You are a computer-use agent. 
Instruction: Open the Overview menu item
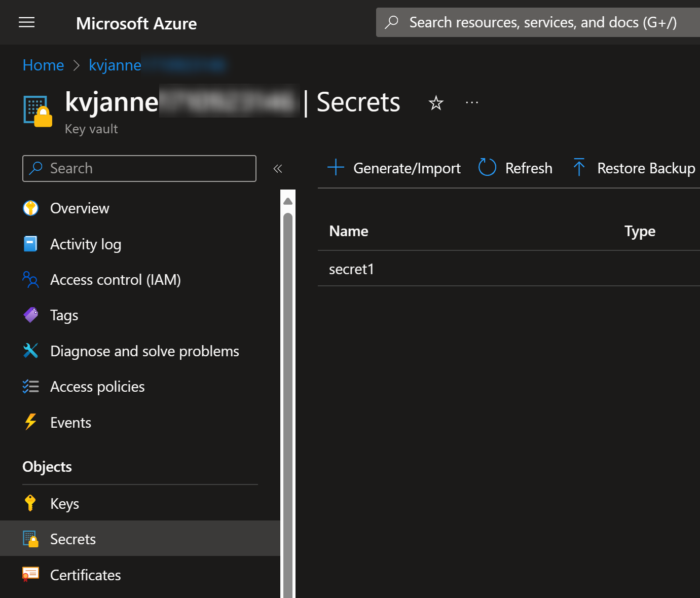pos(80,208)
